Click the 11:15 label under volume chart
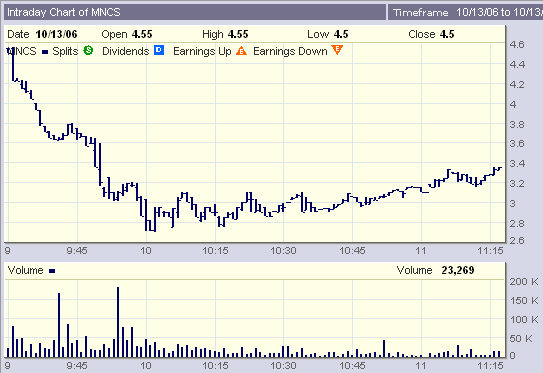This screenshot has height=373, width=543. click(490, 366)
